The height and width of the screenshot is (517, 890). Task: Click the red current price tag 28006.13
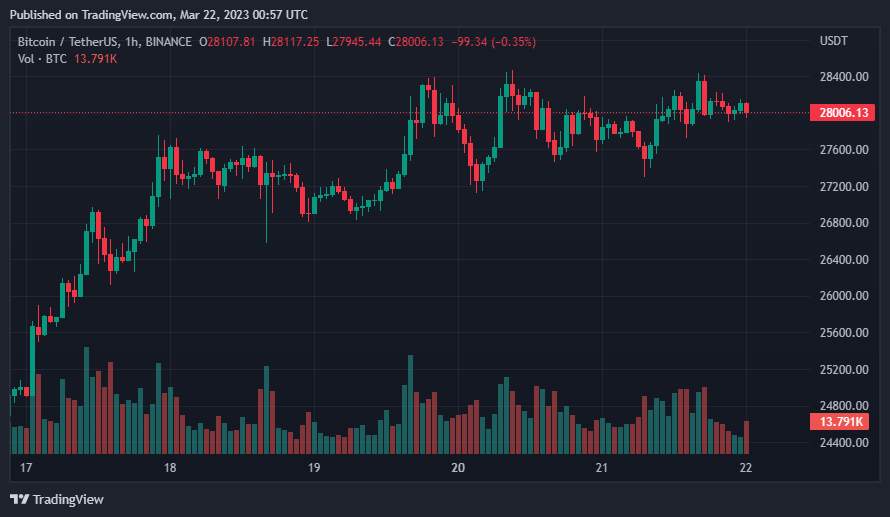(x=842, y=112)
